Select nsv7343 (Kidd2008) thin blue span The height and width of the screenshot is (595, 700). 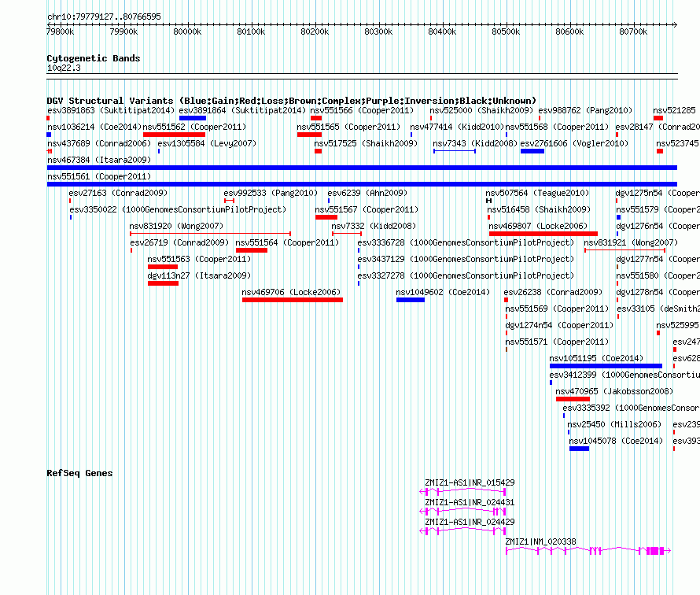click(455, 151)
